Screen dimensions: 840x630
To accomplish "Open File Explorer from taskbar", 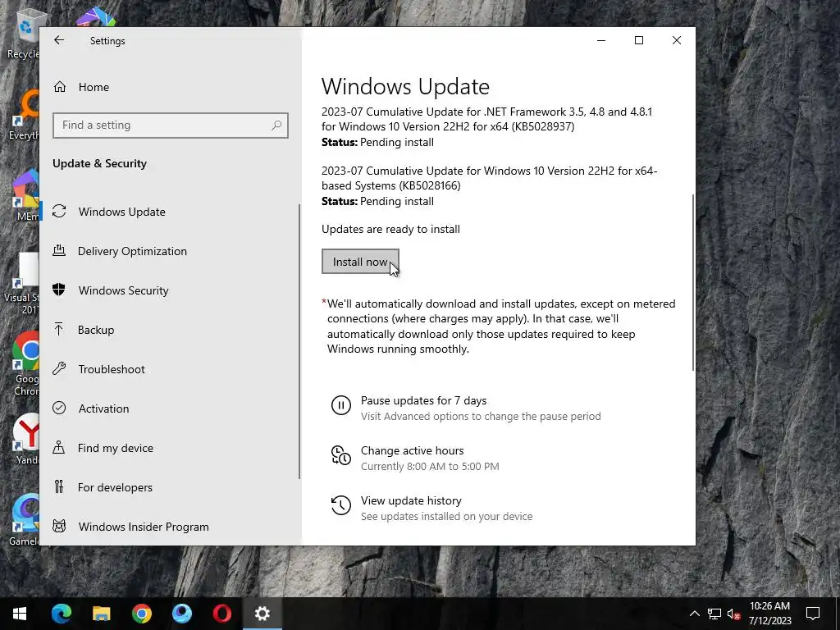I will point(101,614).
